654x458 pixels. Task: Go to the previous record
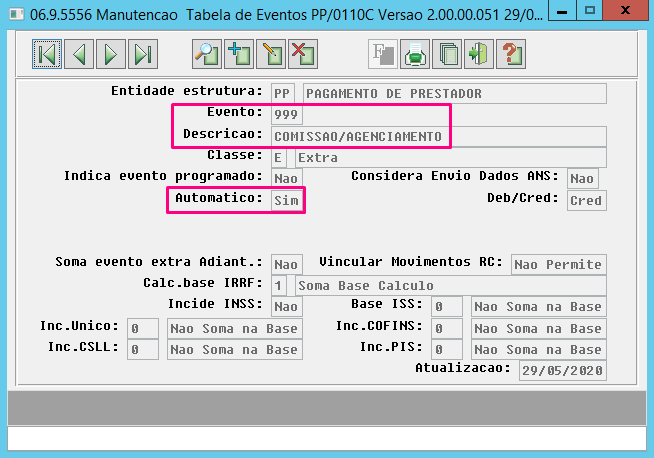79,54
